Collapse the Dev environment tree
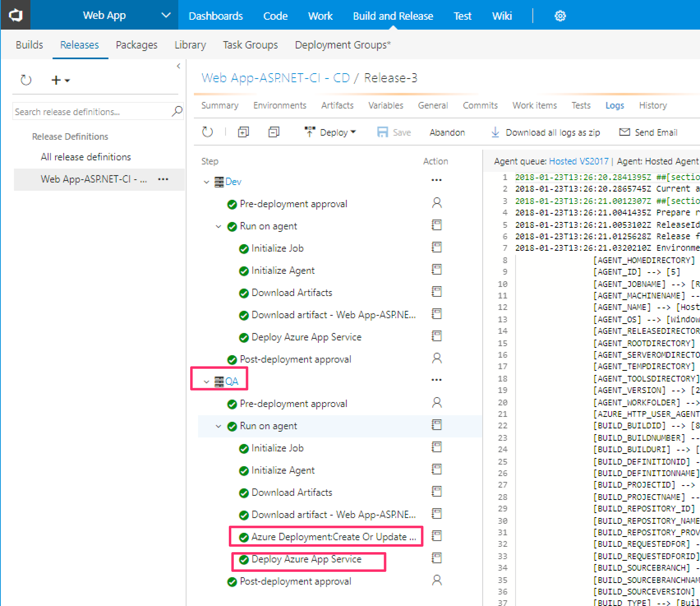Viewport: 700px width, 606px height. click(207, 182)
